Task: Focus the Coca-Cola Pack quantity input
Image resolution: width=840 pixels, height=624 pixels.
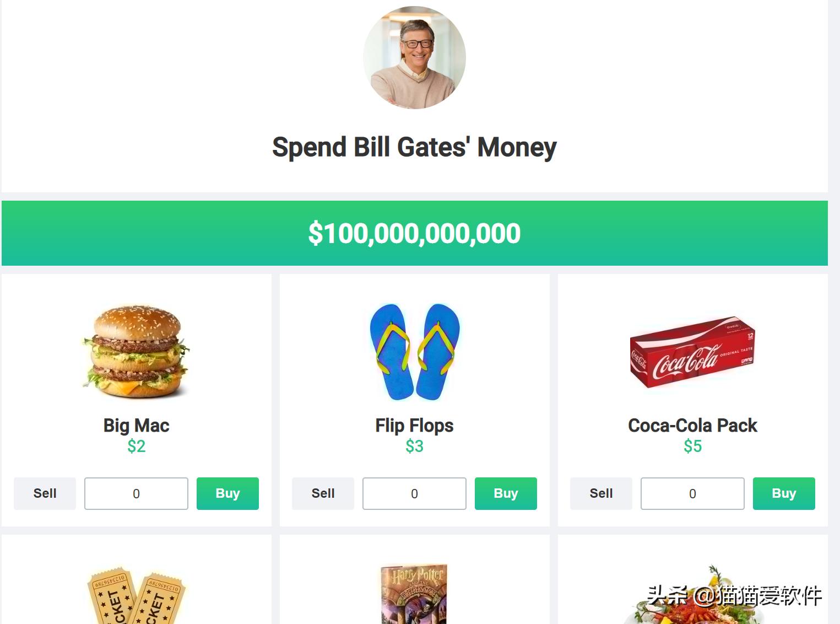Action: (692, 493)
